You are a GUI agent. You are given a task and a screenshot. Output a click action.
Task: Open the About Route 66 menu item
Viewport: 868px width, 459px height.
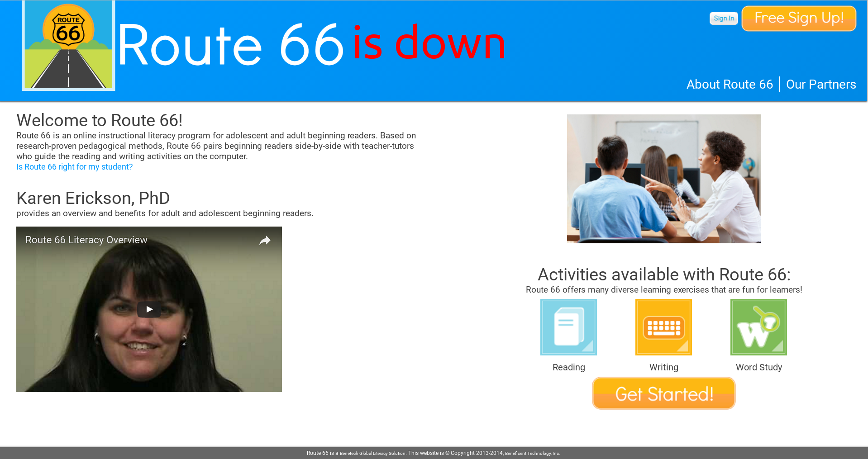pos(730,84)
